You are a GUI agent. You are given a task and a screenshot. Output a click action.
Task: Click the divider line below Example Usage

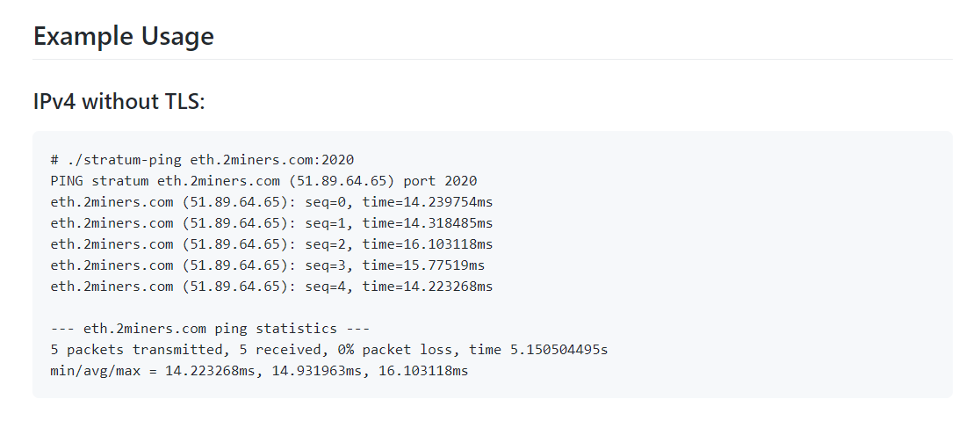[493, 60]
